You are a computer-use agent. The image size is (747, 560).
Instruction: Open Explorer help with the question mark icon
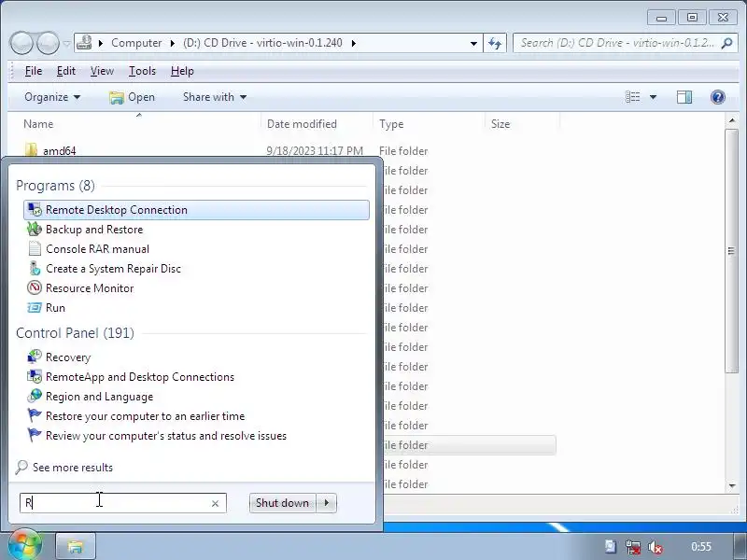[717, 97]
